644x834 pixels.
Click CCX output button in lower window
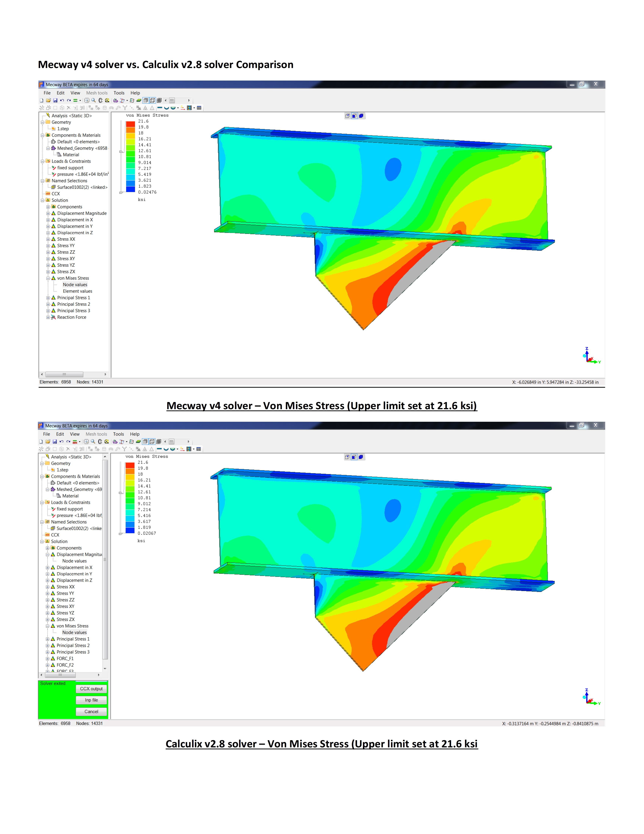[x=91, y=689]
